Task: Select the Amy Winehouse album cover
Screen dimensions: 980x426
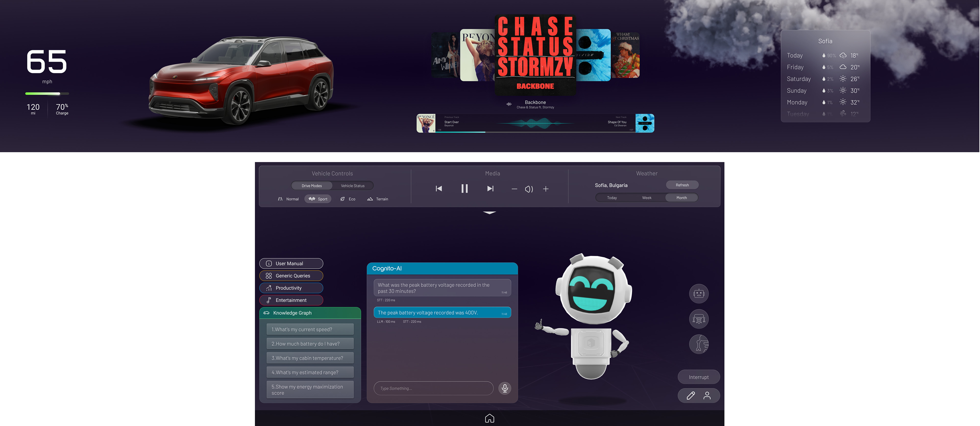Action: click(x=446, y=55)
